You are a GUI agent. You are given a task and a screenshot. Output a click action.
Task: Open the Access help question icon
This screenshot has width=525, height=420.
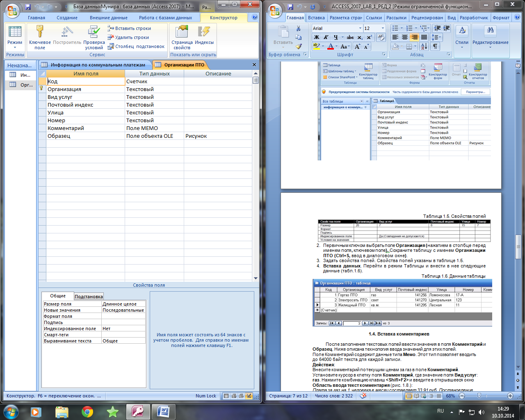coord(255,18)
